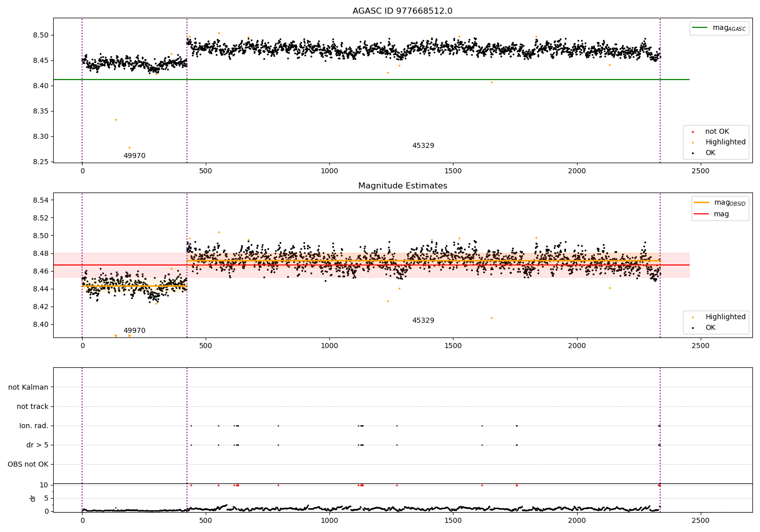Select the mag AGASC legend label in top panel

729,28
